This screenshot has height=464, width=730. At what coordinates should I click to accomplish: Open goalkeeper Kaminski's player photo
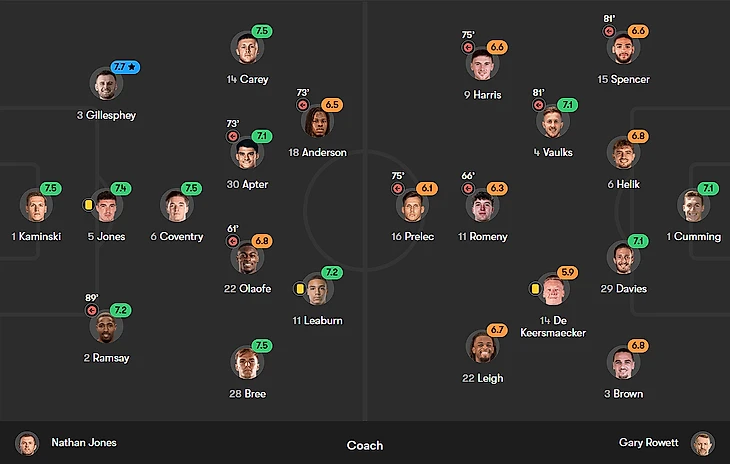[x=36, y=205]
